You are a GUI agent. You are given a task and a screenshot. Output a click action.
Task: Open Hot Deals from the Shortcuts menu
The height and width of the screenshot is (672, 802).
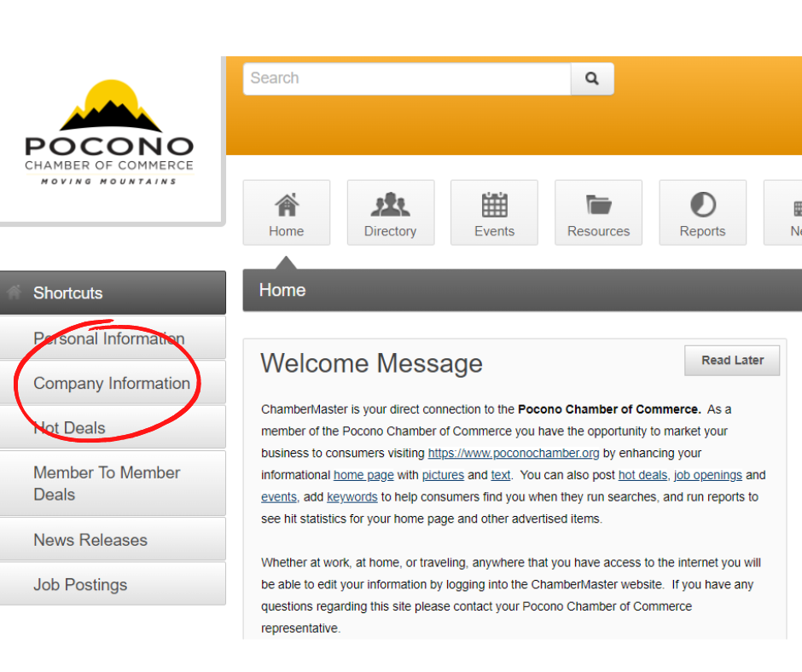(x=70, y=428)
